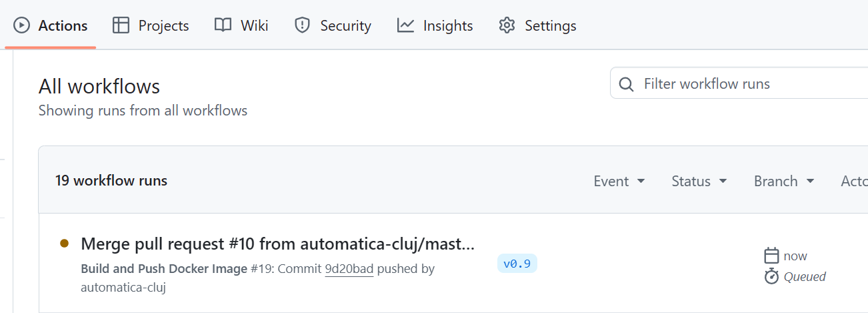This screenshot has height=313, width=868.
Task: Click the Settings gear icon
Action: (507, 25)
